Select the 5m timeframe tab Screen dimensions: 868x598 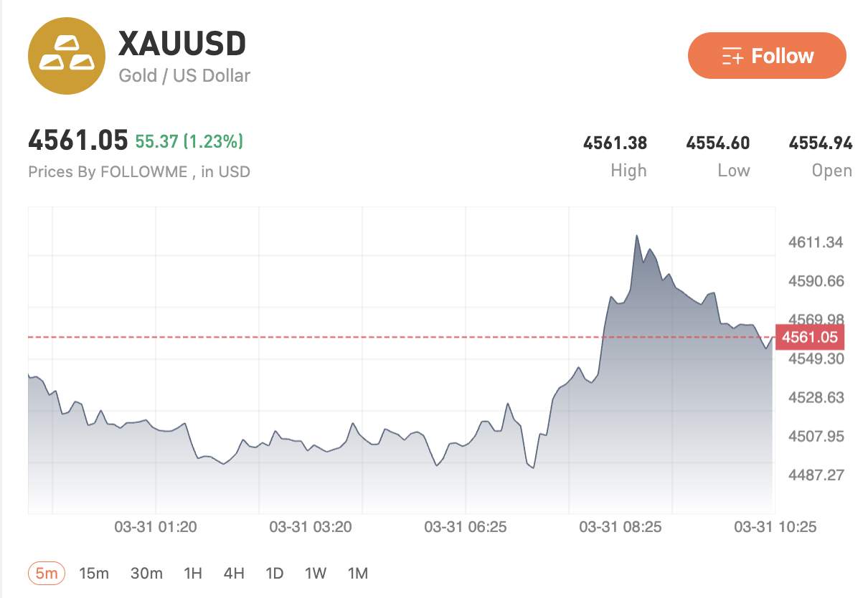(x=47, y=573)
